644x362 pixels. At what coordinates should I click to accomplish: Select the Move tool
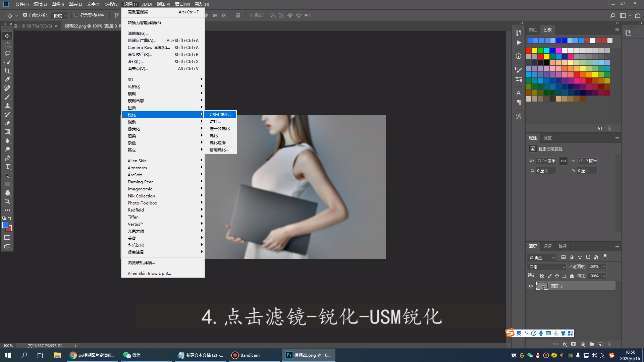(7, 36)
